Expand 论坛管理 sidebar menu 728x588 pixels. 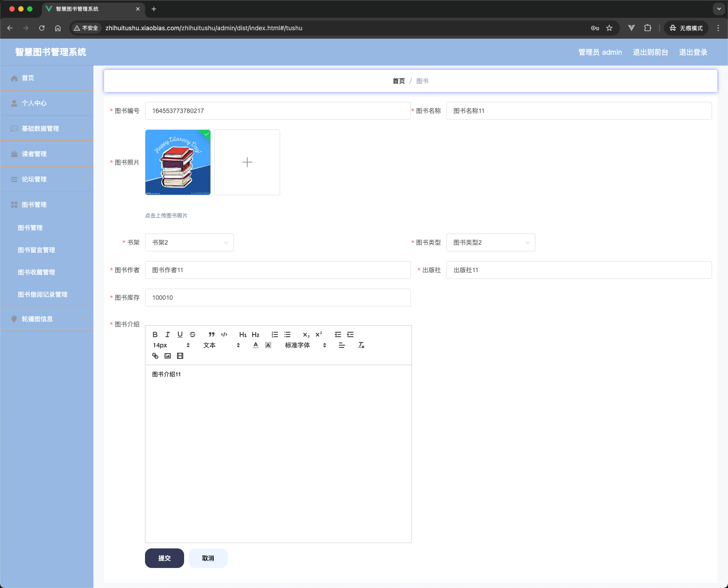[x=47, y=179]
